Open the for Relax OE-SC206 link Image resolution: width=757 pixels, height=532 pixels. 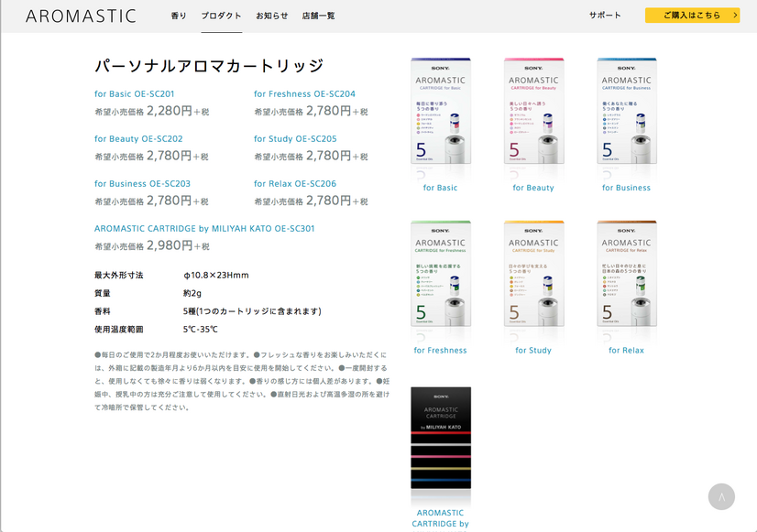coord(295,184)
